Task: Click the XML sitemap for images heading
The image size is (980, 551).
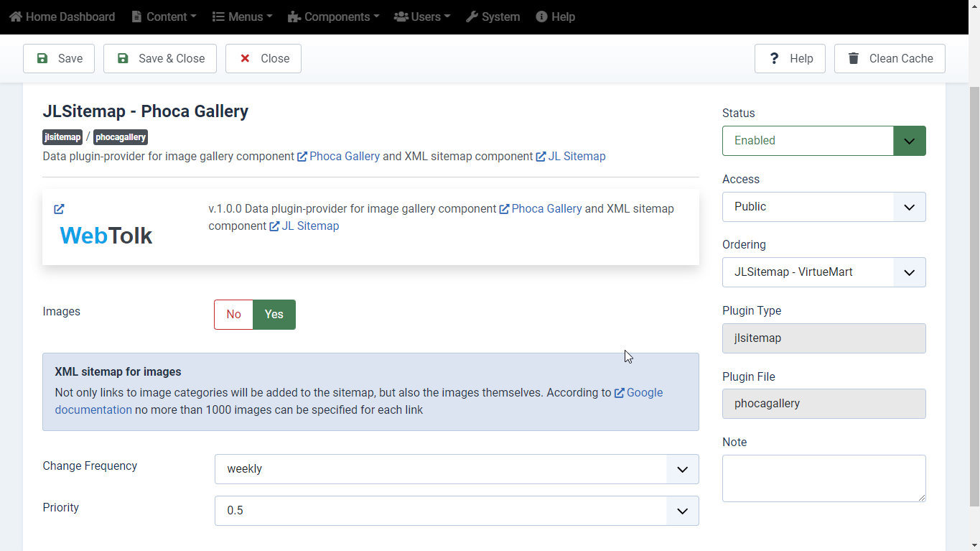Action: tap(118, 372)
